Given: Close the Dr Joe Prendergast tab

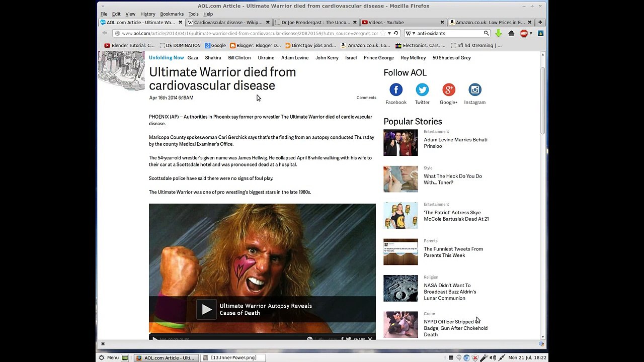Looking at the screenshot, I should coord(355,22).
